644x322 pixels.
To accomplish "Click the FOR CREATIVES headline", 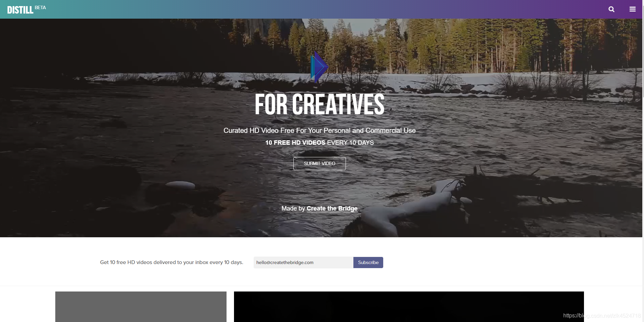I will pos(319,104).
